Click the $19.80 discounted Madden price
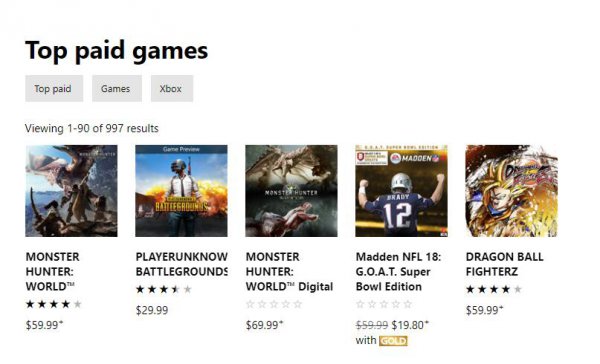 coord(409,325)
